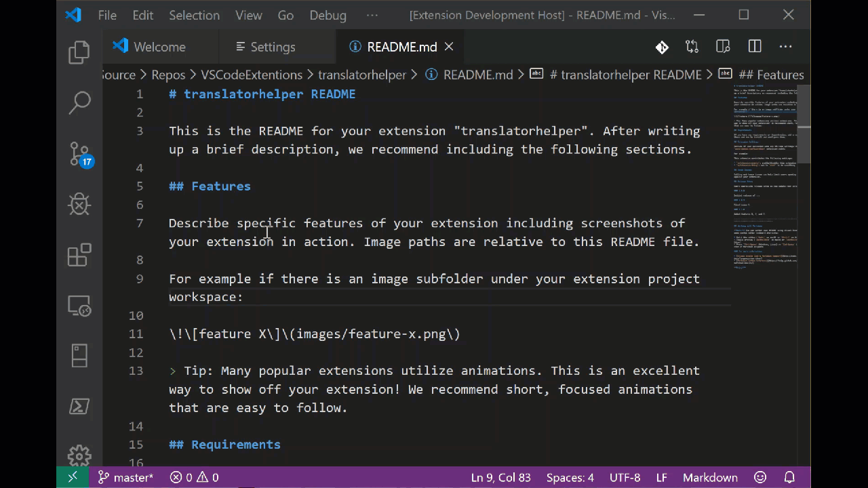Open feedback smiley in status bar

point(760,477)
